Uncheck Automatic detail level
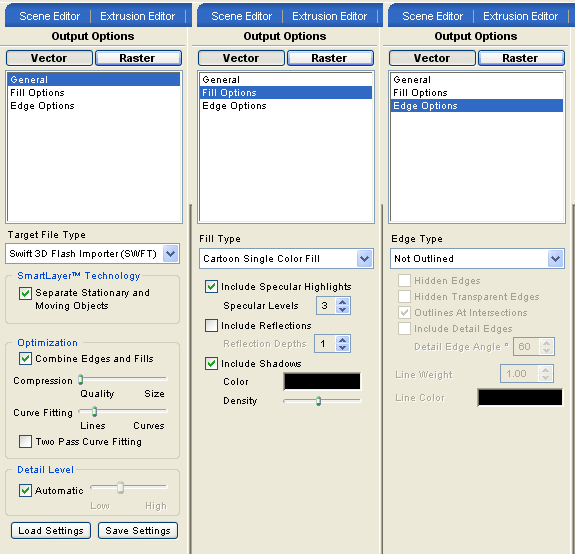The image size is (575, 554). coord(25,491)
